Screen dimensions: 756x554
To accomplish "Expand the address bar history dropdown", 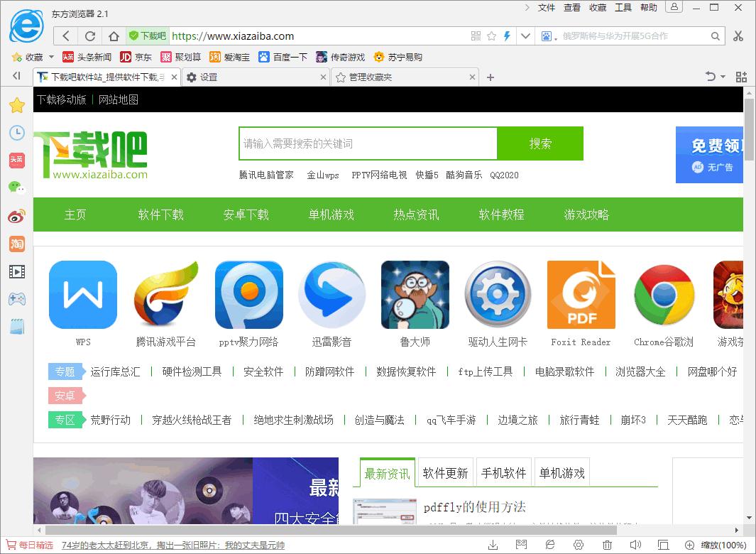I will 525,36.
